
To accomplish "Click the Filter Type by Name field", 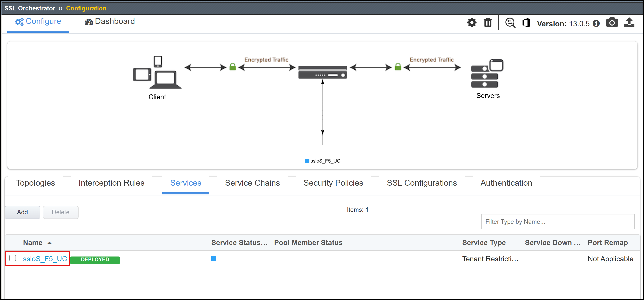I will tap(558, 222).
